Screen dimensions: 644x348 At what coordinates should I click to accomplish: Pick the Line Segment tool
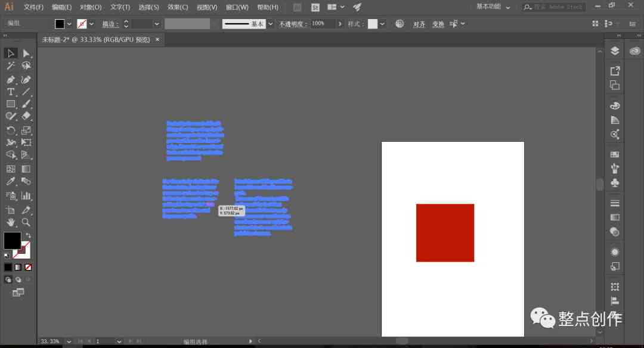click(26, 92)
